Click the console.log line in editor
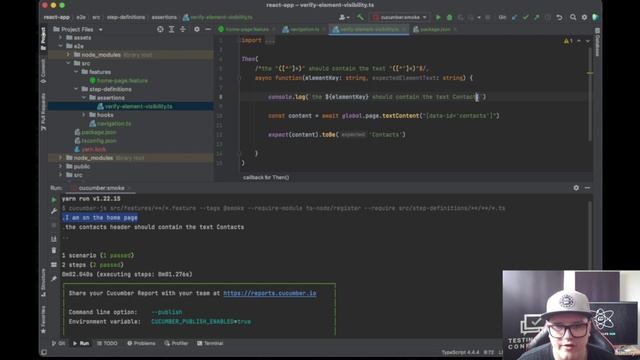The height and width of the screenshot is (360, 640). coord(377,97)
